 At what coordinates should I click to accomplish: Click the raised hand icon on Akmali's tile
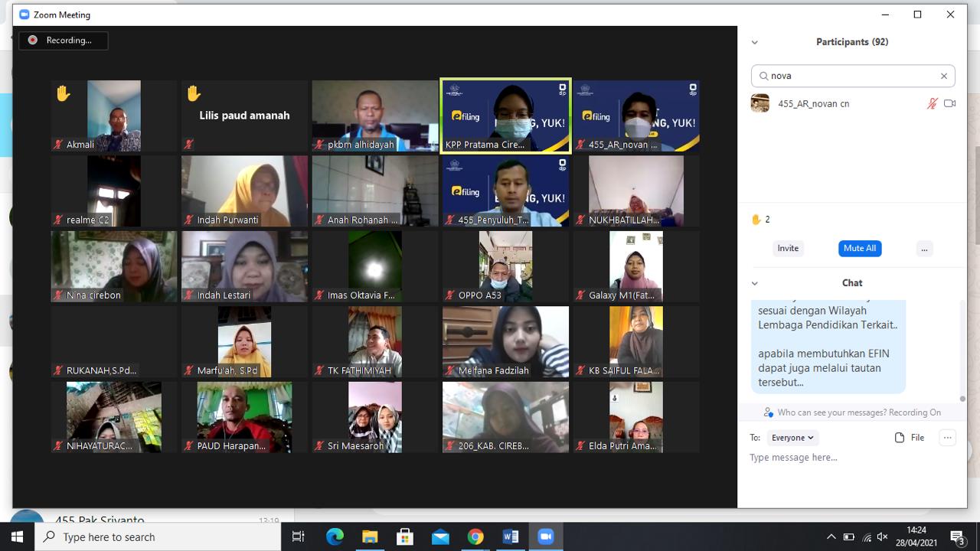(63, 93)
